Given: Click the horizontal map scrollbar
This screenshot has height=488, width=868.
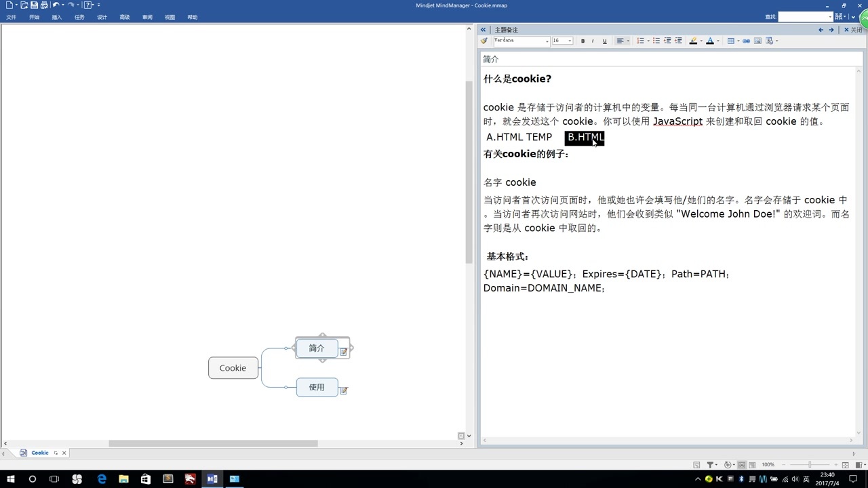Looking at the screenshot, I should 213,443.
